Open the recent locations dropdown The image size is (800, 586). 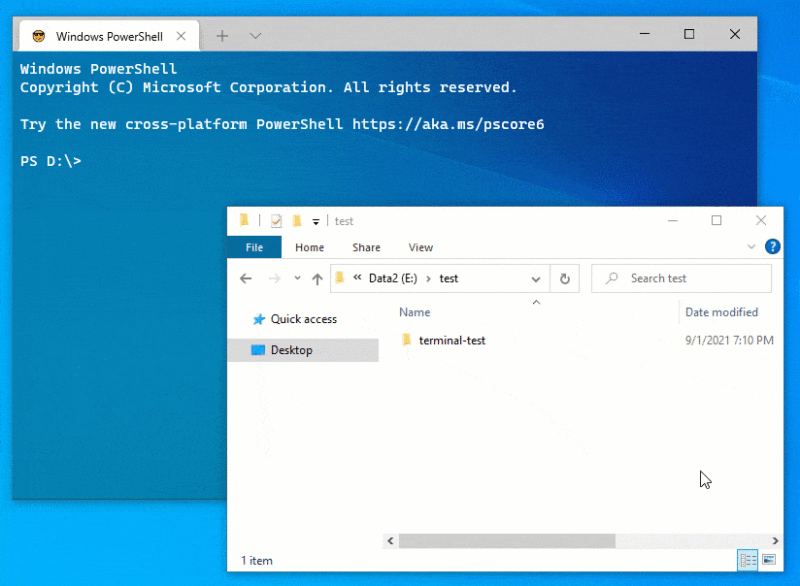tap(296, 279)
